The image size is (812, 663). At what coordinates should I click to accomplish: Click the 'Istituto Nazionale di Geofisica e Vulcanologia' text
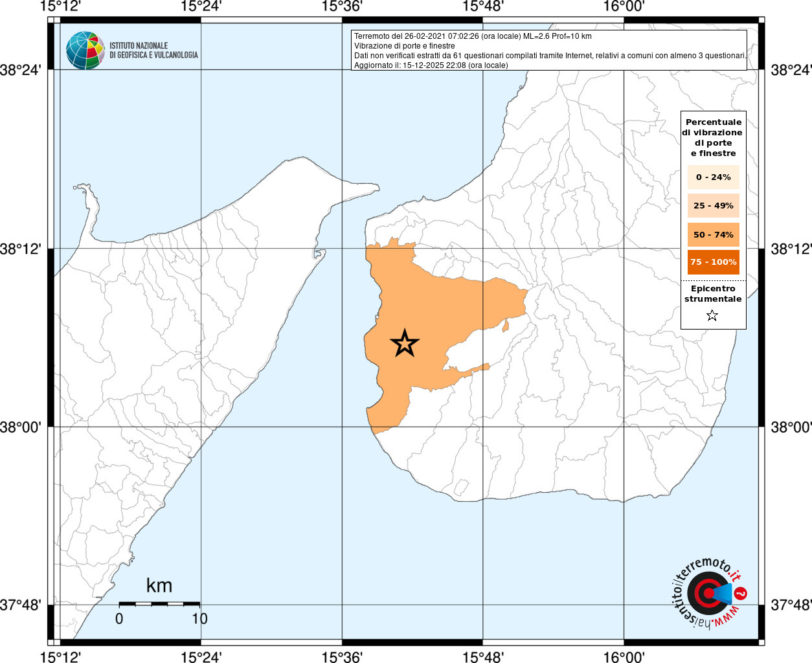[x=153, y=51]
